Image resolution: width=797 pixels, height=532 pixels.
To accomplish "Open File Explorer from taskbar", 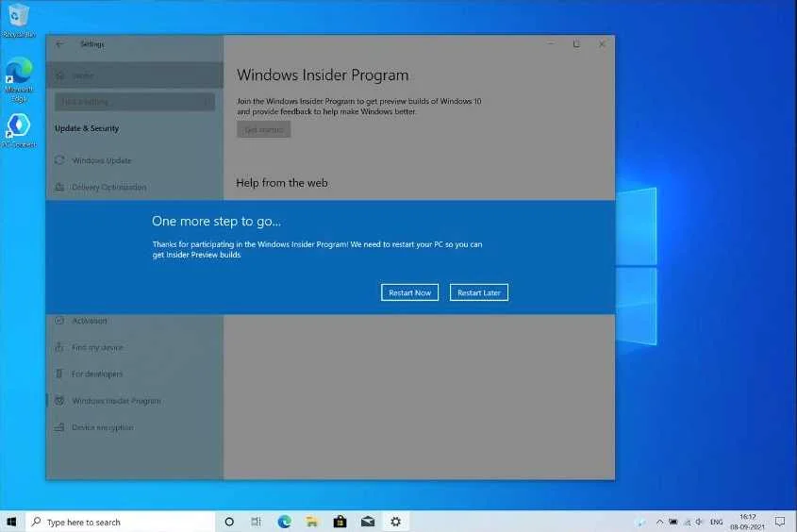I will 311,522.
